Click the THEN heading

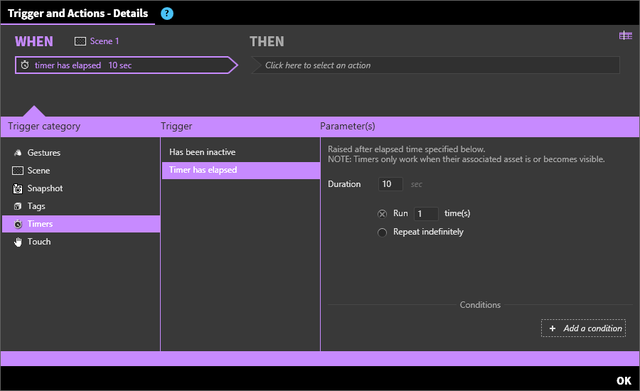pyautogui.click(x=267, y=42)
